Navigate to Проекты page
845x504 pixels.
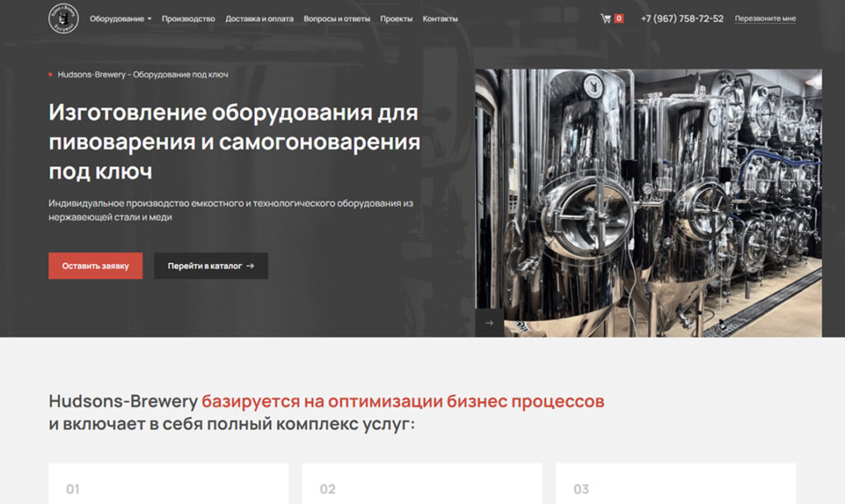(x=396, y=19)
